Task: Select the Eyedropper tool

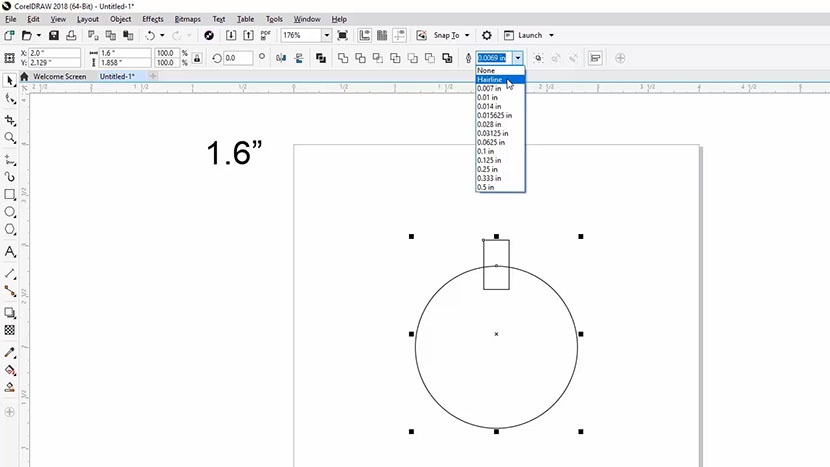Action: 10,352
